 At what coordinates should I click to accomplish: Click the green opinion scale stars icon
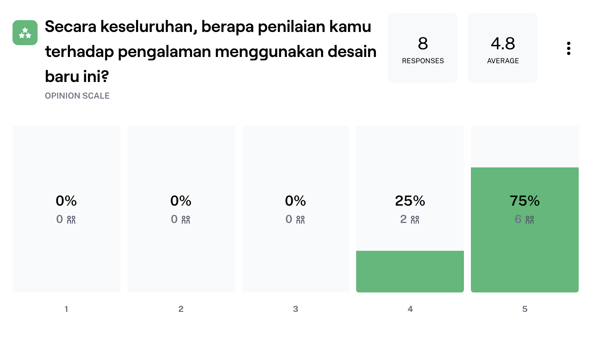[25, 33]
